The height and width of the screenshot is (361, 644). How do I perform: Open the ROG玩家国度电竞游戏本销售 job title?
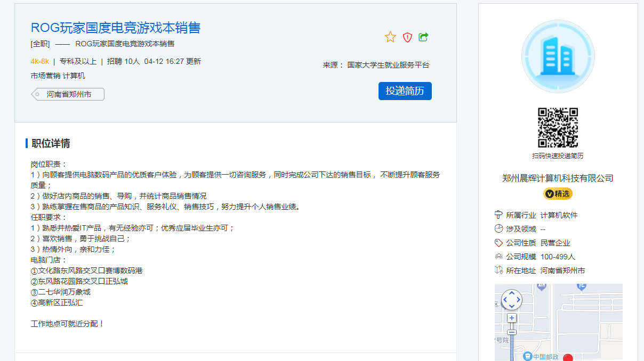point(116,27)
